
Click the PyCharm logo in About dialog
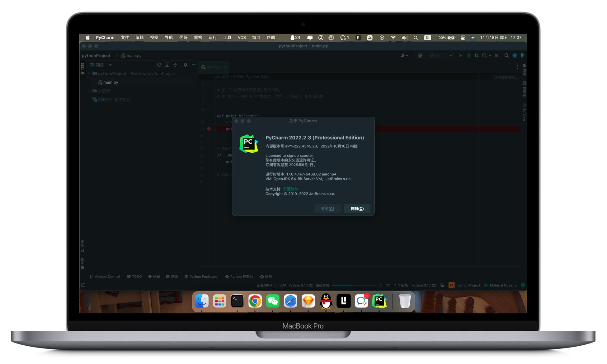(x=248, y=144)
